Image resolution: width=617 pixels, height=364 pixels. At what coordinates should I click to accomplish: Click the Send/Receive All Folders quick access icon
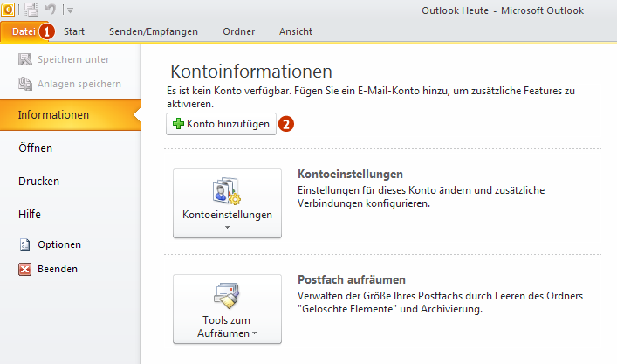tap(31, 10)
